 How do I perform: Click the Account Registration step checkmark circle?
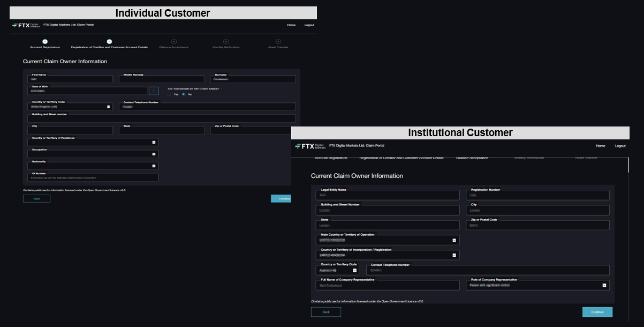coord(45,41)
